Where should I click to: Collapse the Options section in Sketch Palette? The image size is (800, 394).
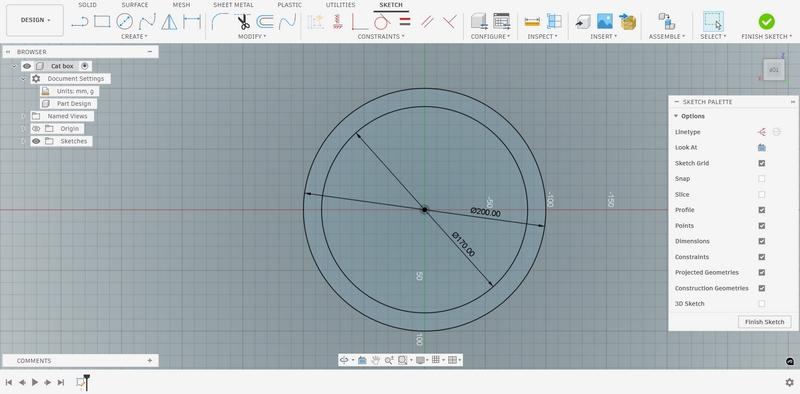pyautogui.click(x=676, y=116)
